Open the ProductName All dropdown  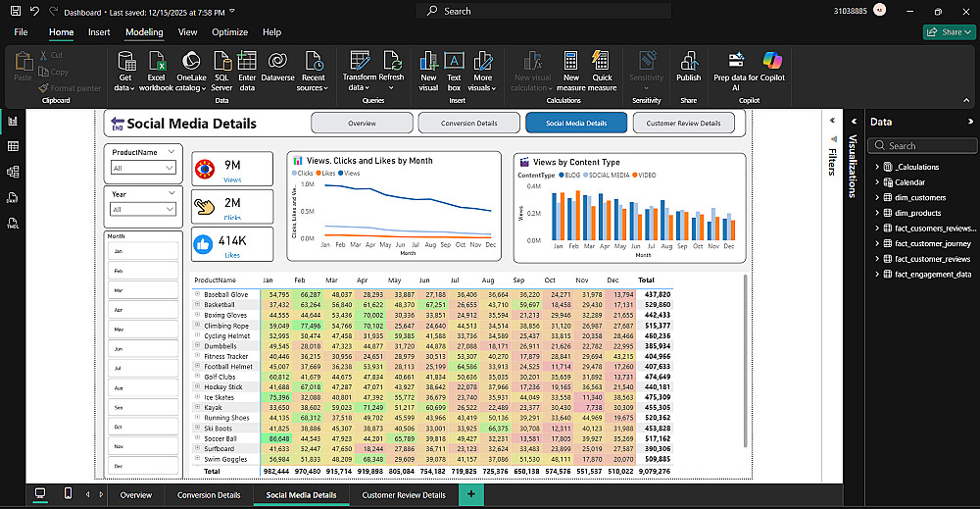point(142,168)
